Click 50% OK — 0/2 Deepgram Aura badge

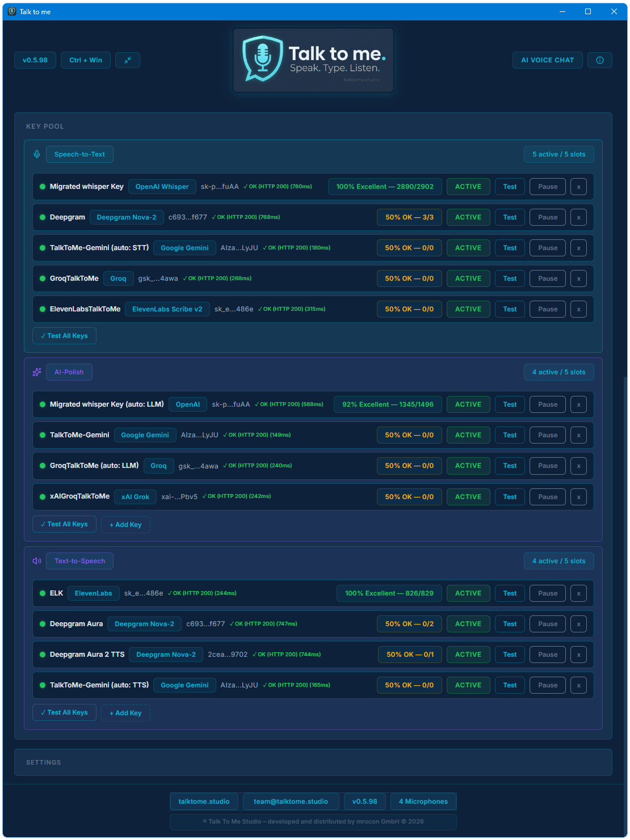409,624
